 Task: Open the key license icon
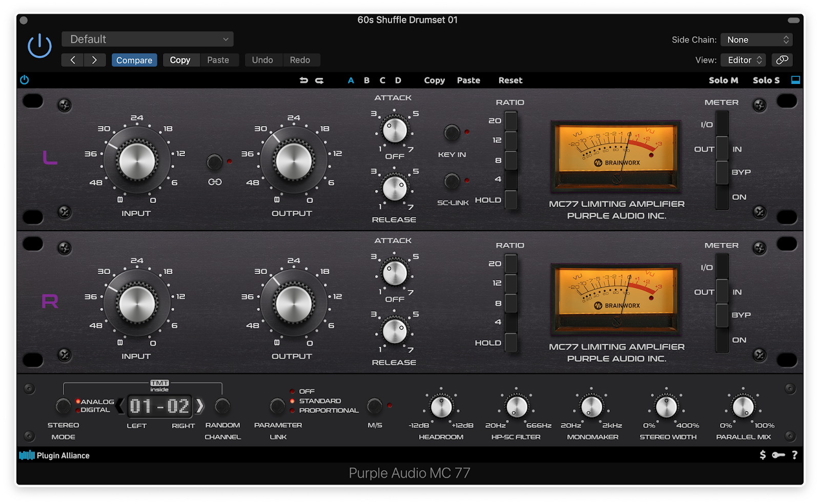[778, 455]
